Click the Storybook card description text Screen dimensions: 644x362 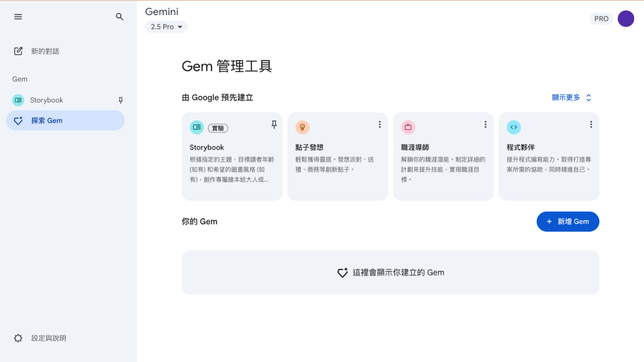pyautogui.click(x=231, y=169)
